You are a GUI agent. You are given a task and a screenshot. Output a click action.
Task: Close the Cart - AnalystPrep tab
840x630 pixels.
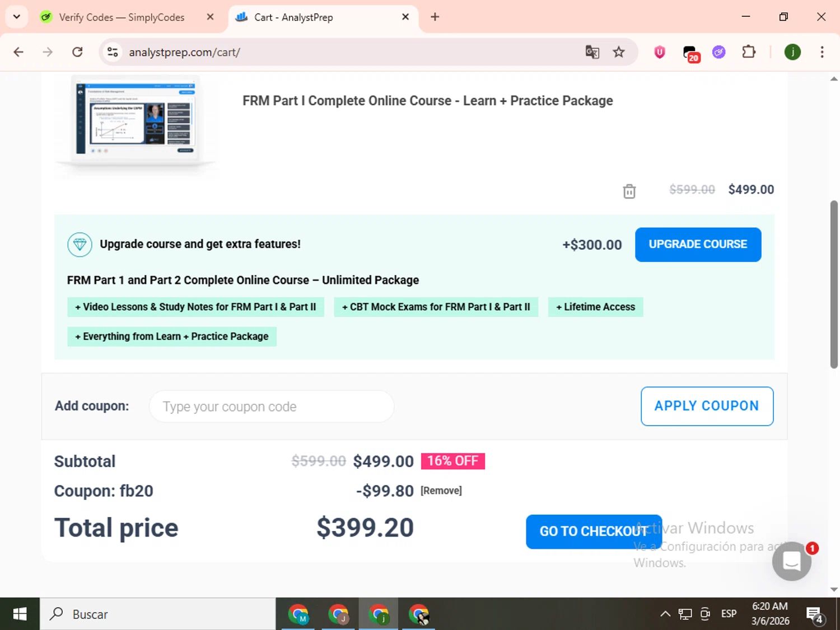[x=405, y=17]
